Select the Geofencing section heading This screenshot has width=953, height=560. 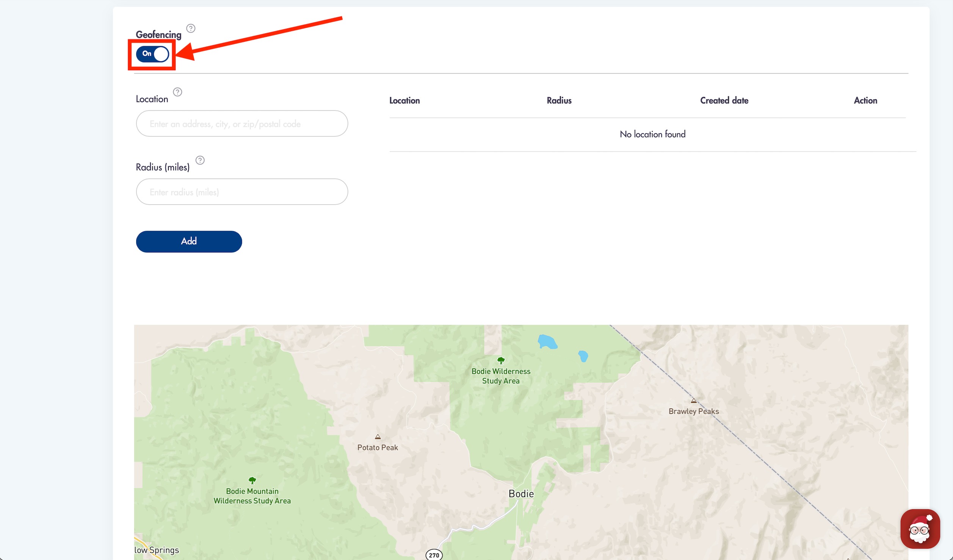[x=158, y=34]
